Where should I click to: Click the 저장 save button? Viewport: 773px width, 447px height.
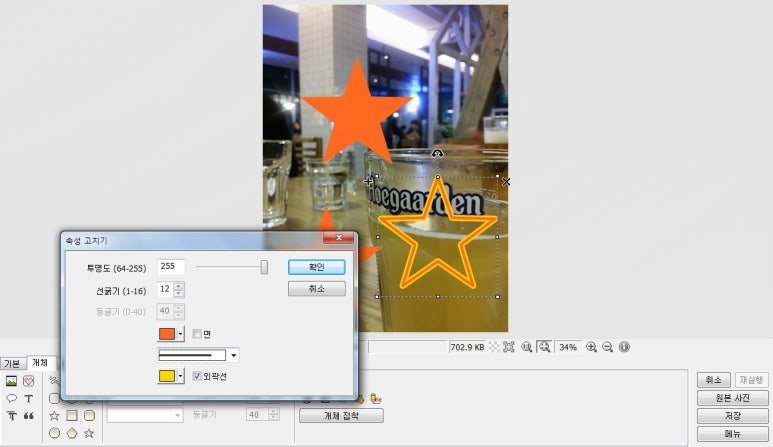[733, 416]
